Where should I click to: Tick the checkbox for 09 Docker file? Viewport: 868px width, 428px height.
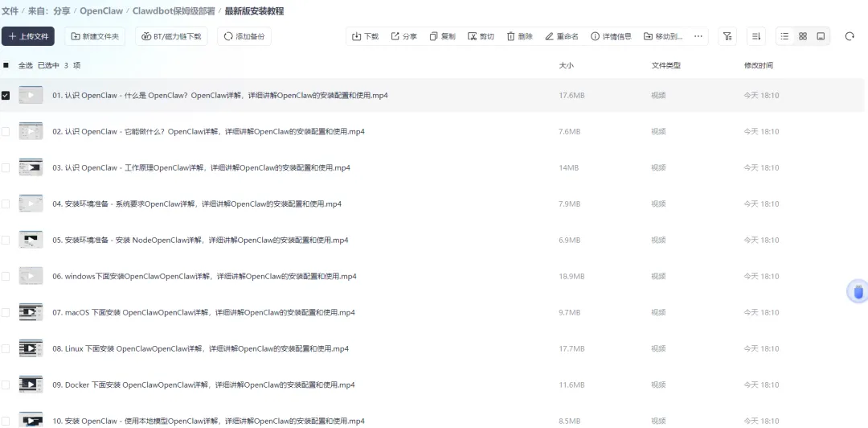pos(6,385)
